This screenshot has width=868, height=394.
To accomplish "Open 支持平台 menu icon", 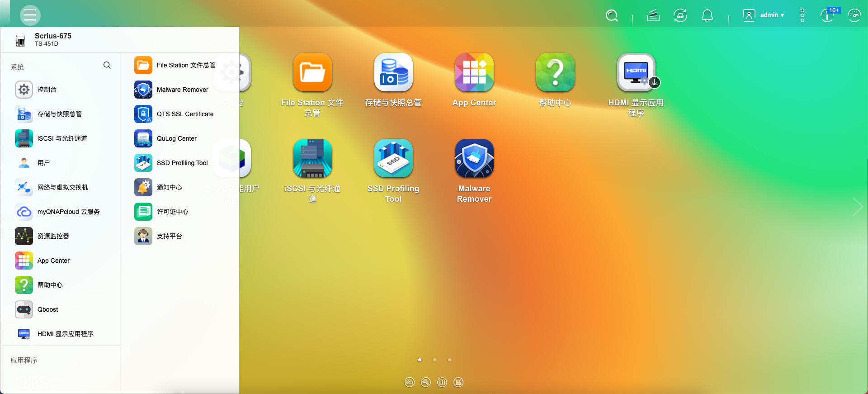I will 143,236.
